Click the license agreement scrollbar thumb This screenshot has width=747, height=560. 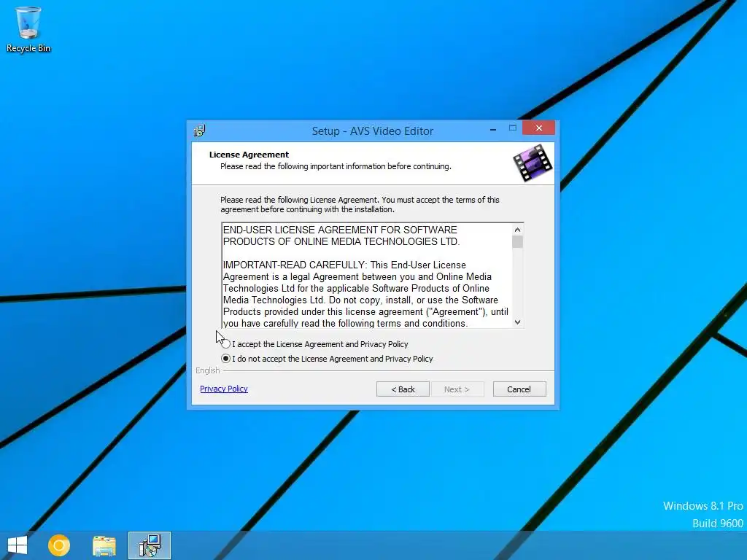517,242
